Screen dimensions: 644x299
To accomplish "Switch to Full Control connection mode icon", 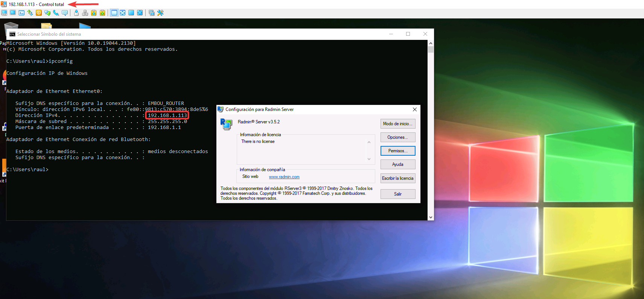I will pyautogui.click(x=4, y=13).
